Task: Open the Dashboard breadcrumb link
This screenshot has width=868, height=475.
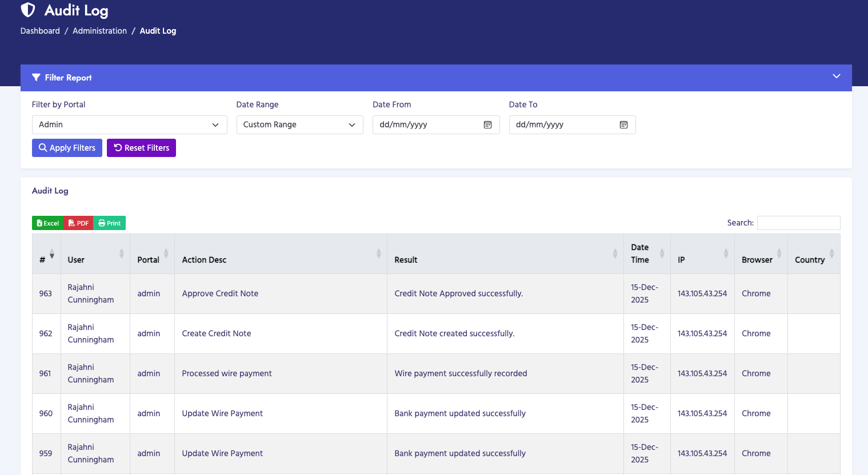Action: point(40,31)
